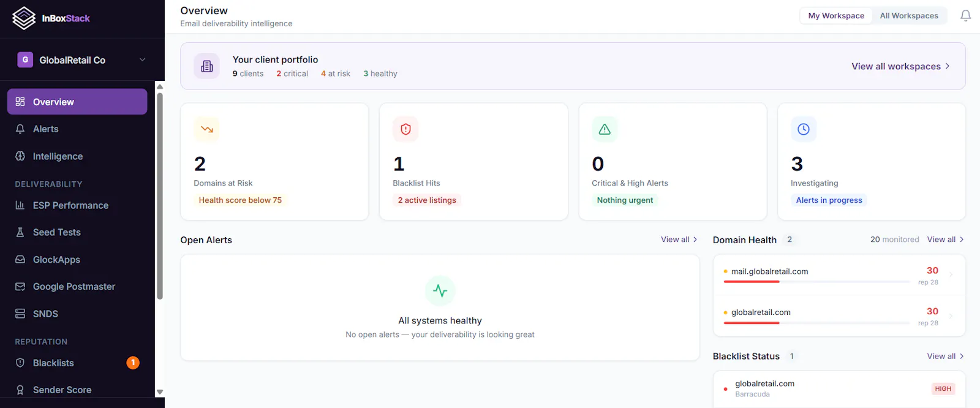980x408 pixels.
Task: Open SNDS page
Action: (x=77, y=314)
